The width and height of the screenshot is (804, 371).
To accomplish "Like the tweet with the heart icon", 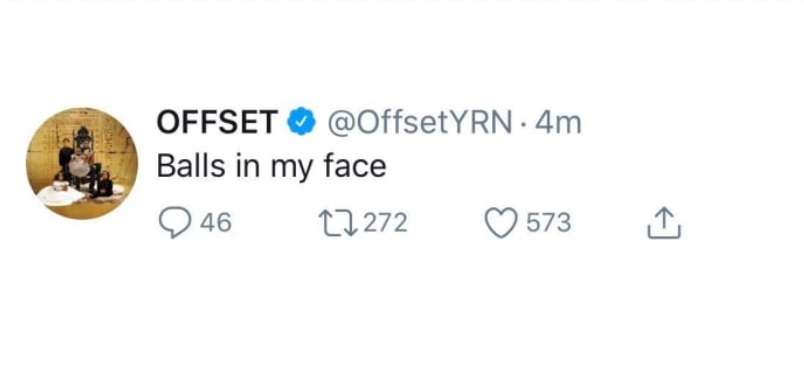I will [x=501, y=223].
